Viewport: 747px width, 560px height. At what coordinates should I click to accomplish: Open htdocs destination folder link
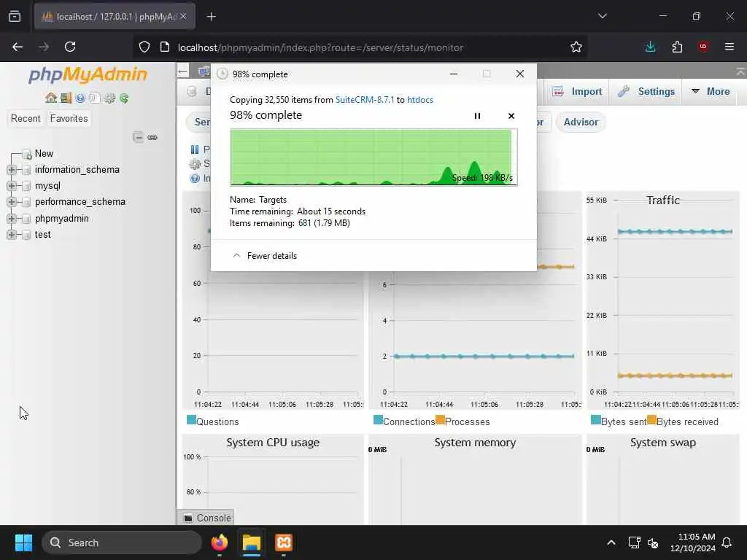pos(420,100)
